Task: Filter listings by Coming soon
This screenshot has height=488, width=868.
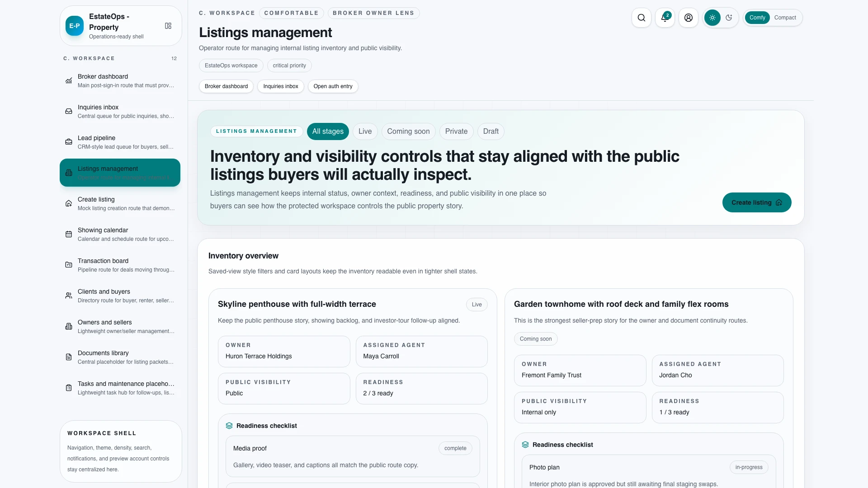Action: (x=408, y=131)
